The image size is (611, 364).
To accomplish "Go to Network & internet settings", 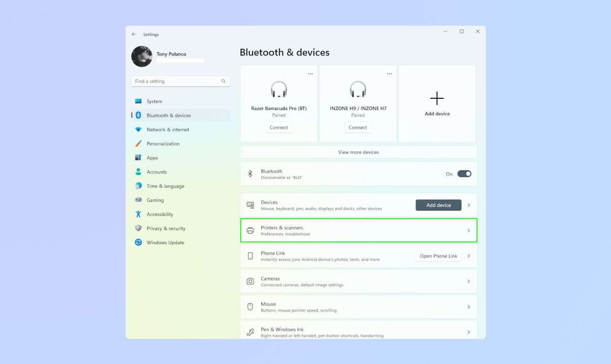I will pos(181,129).
